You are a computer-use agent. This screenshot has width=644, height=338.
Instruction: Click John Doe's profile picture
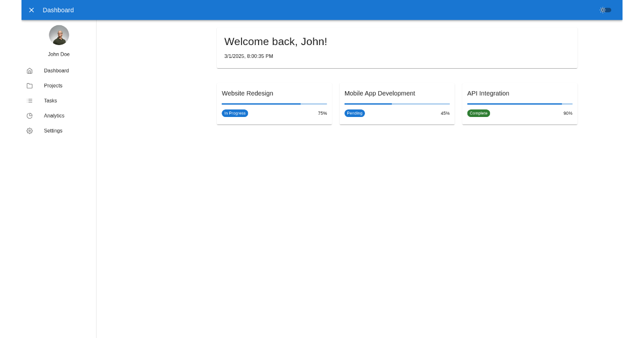tap(59, 35)
